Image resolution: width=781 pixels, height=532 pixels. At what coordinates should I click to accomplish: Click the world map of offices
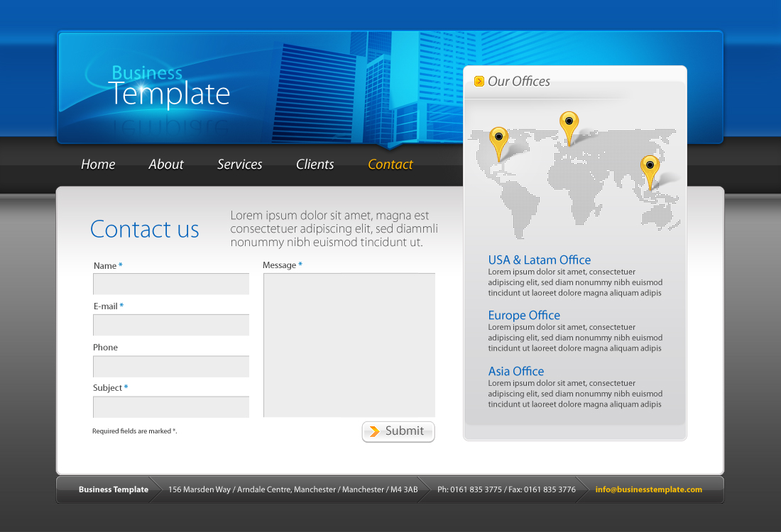[574, 183]
